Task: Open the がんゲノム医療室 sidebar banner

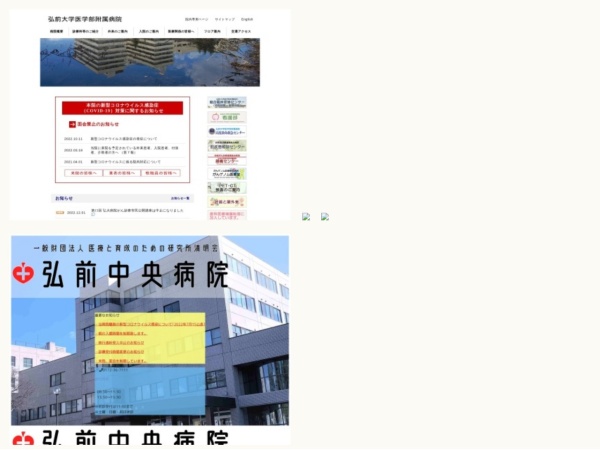Action: click(227, 174)
